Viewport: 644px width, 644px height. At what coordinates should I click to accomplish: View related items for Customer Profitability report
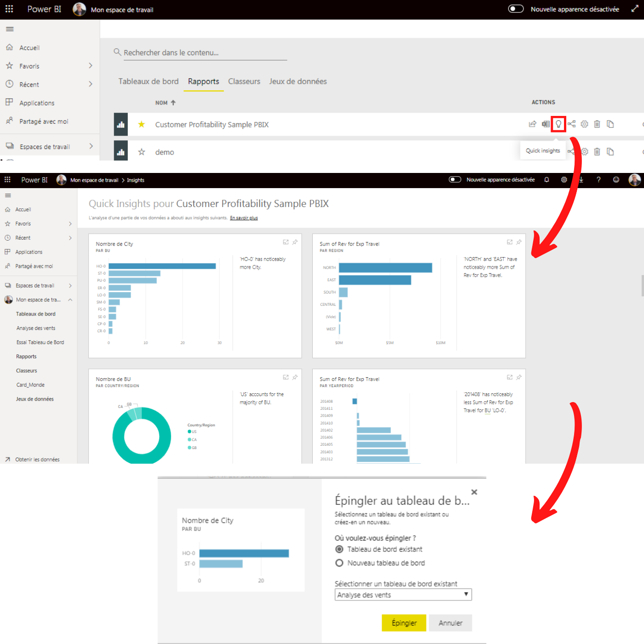click(571, 124)
